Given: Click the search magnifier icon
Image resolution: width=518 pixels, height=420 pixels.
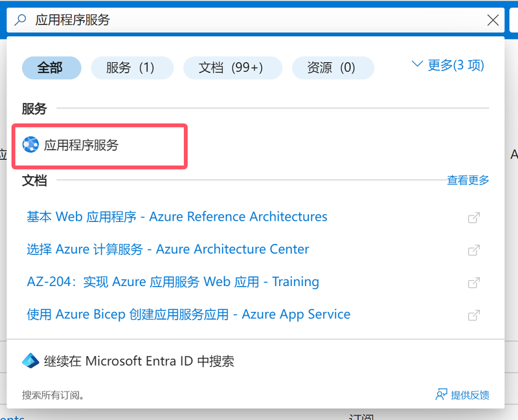Looking at the screenshot, I should pyautogui.click(x=21, y=20).
